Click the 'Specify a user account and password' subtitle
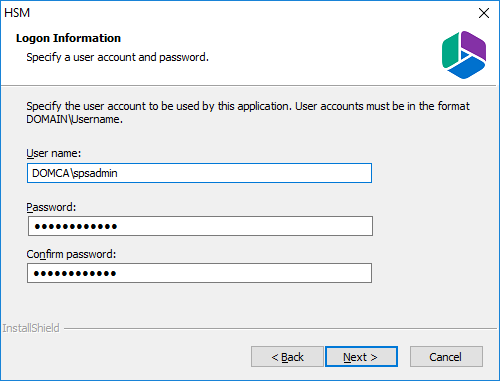500x381 pixels. tap(118, 57)
